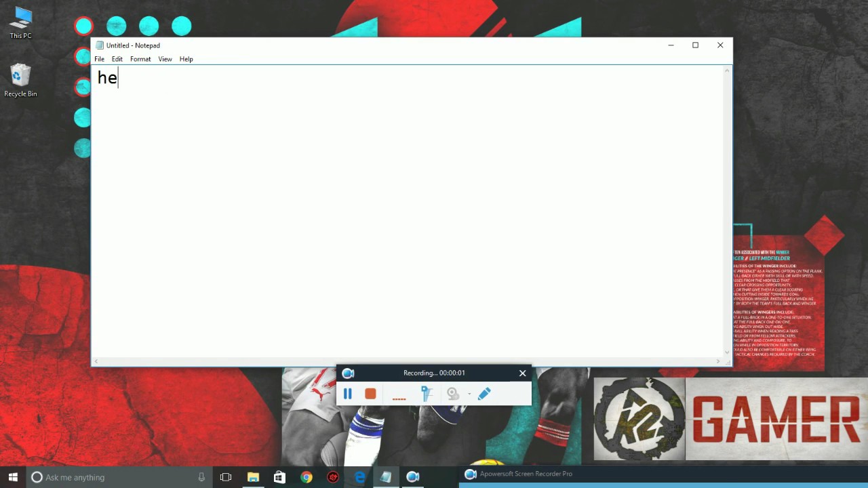Image resolution: width=868 pixels, height=488 pixels.
Task: Click the vertical scrollbar down arrow
Action: click(728, 352)
